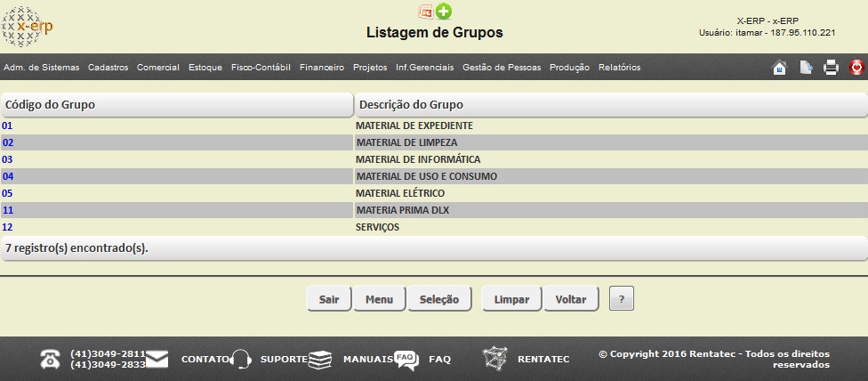Open group code 11 link
The width and height of the screenshot is (868, 381).
point(8,210)
